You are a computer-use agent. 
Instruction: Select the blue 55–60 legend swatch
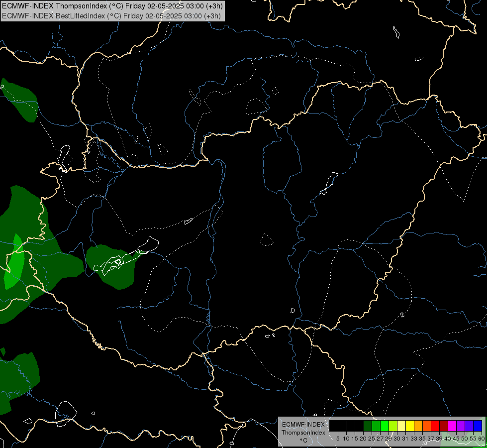478,426
